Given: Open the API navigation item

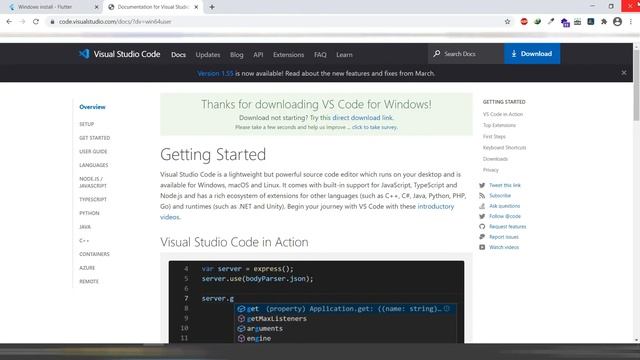Looking at the screenshot, I should click(x=258, y=55).
